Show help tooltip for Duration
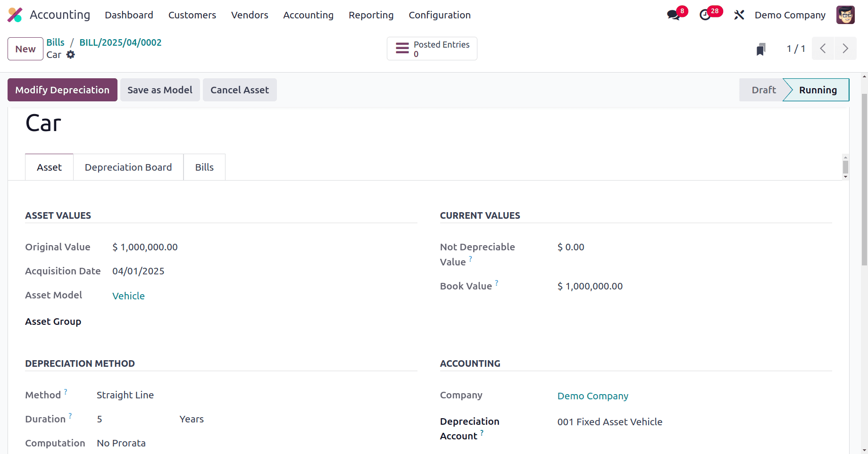The height and width of the screenshot is (454, 868). coord(70,416)
